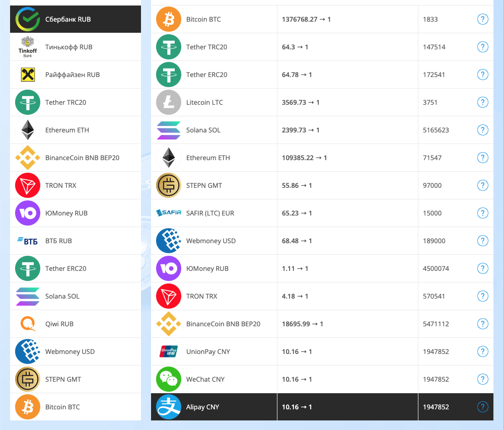Click reserve value 5471112
Viewport: 504px width, 430px height.
click(436, 324)
